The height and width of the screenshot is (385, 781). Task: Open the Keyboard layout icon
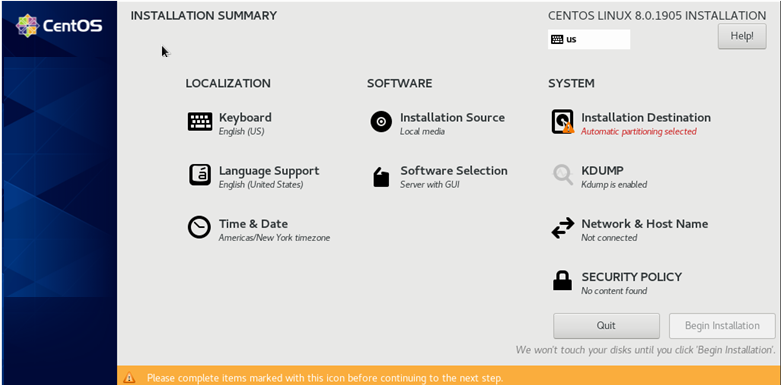point(200,122)
